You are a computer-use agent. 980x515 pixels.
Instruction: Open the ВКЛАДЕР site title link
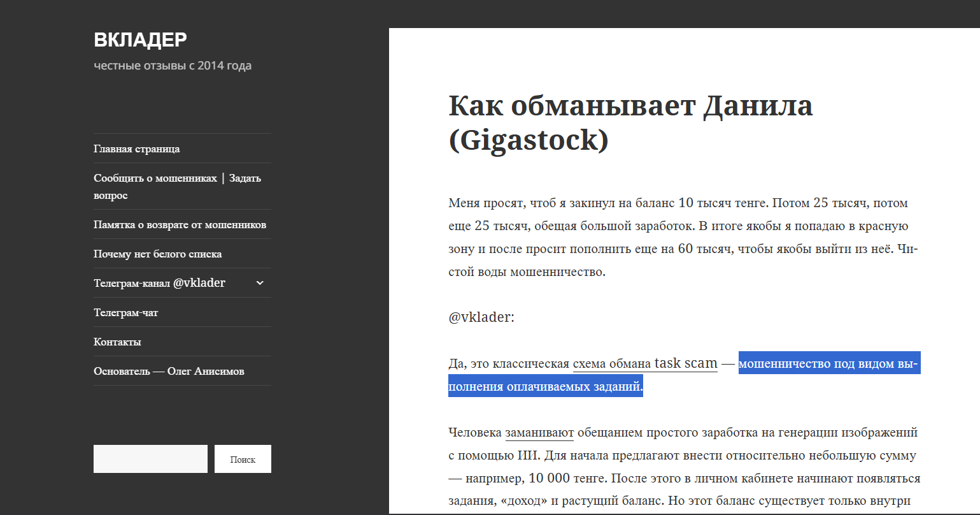coord(140,40)
